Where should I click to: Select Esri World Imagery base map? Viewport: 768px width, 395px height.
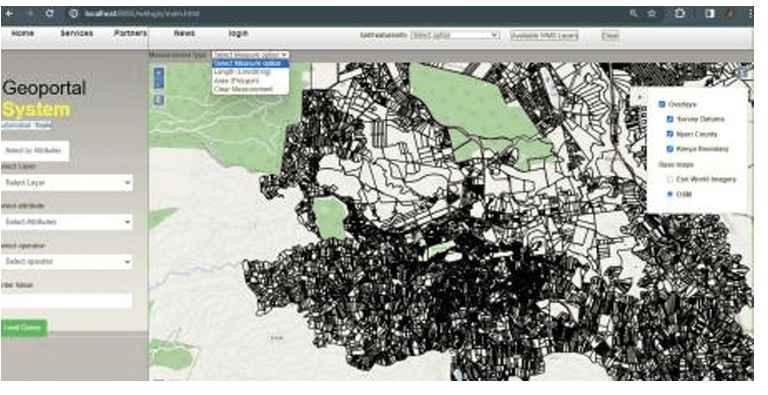(670, 179)
